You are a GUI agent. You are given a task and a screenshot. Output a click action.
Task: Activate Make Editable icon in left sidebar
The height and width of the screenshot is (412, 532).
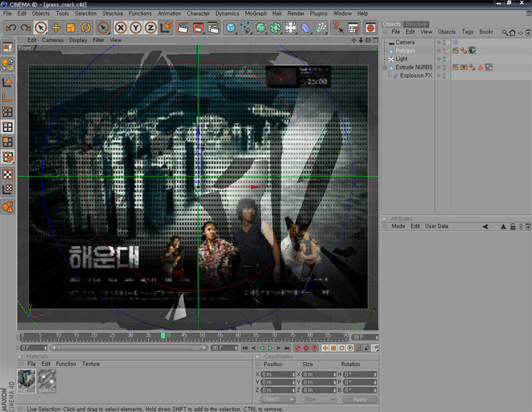click(x=7, y=64)
